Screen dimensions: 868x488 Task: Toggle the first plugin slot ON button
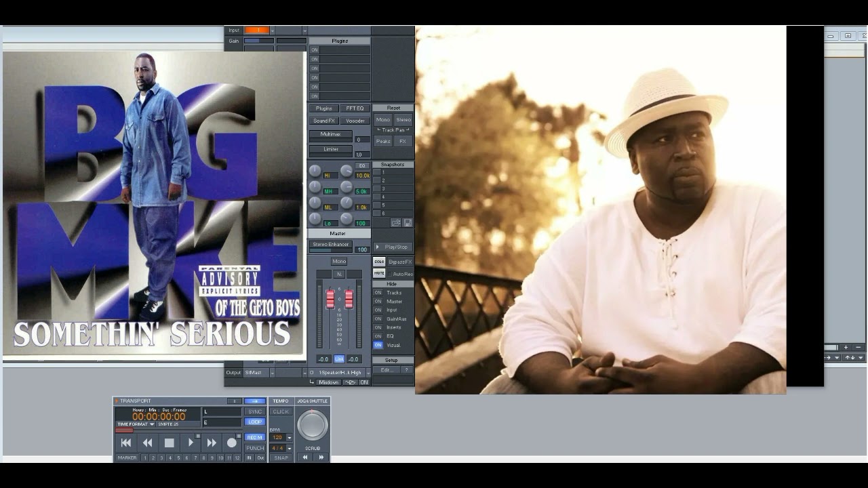[315, 50]
